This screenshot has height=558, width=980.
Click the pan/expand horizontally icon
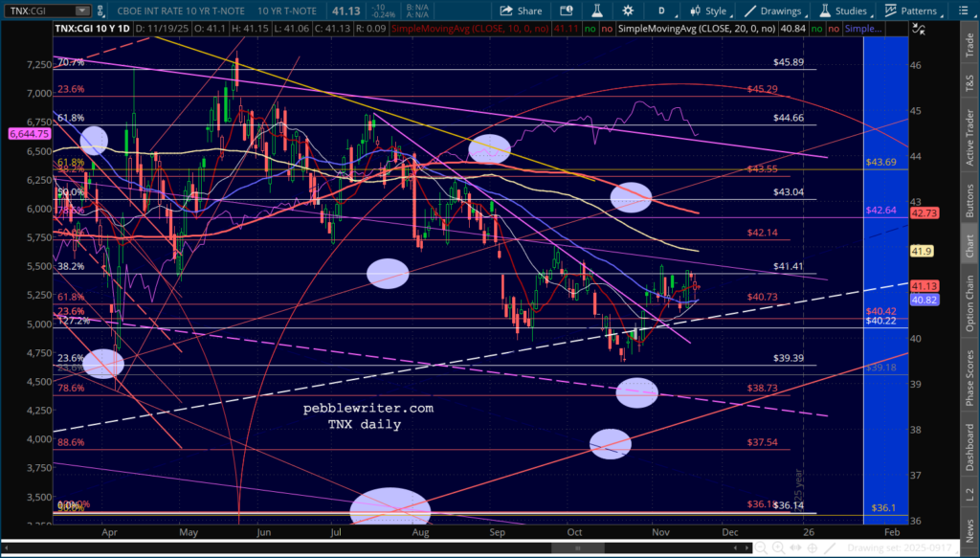click(797, 548)
